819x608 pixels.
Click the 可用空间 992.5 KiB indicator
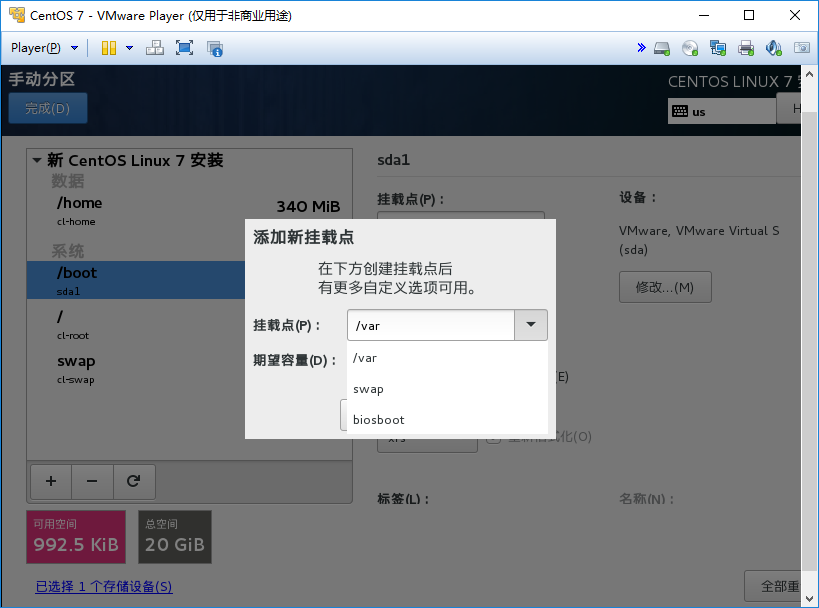tap(76, 537)
